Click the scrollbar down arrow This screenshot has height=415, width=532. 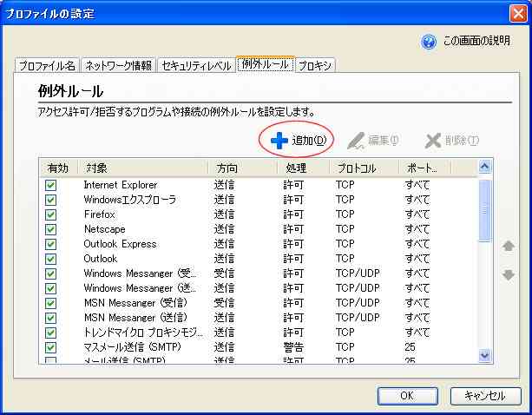484,355
